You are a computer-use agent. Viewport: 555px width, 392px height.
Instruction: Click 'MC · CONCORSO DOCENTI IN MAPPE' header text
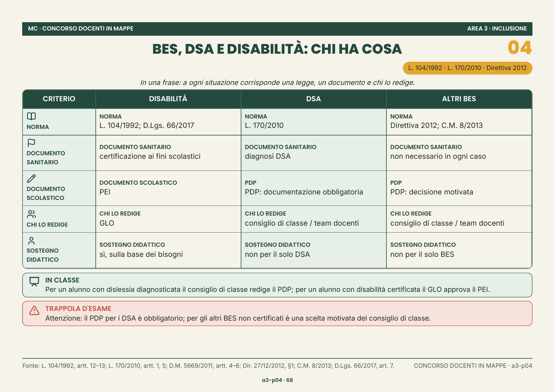[80, 29]
